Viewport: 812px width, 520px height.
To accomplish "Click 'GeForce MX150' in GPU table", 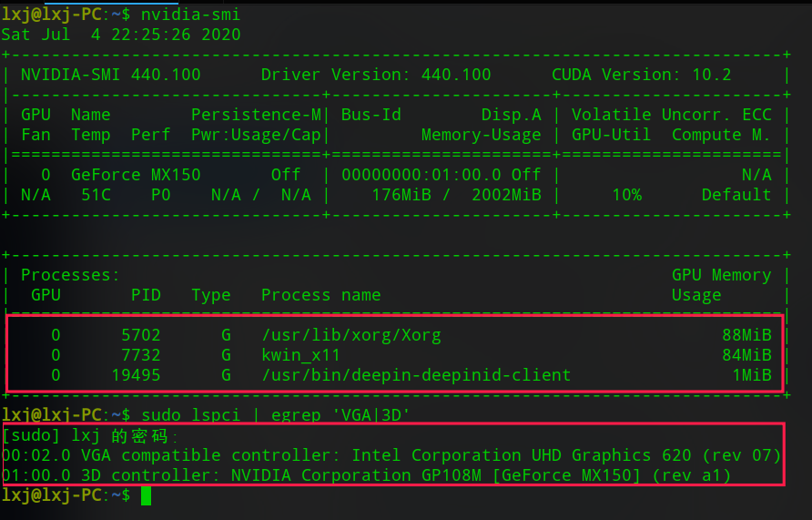I will [x=136, y=175].
